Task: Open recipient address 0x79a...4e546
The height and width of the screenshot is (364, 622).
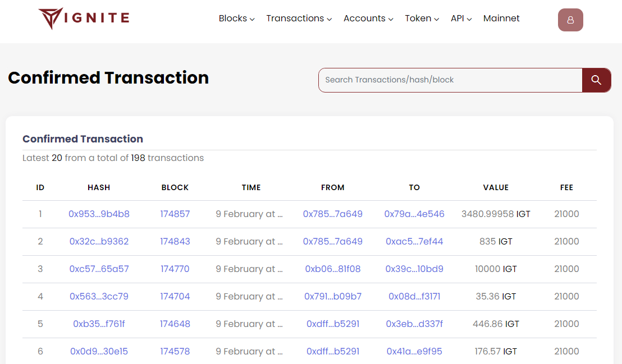Action: pos(414,214)
